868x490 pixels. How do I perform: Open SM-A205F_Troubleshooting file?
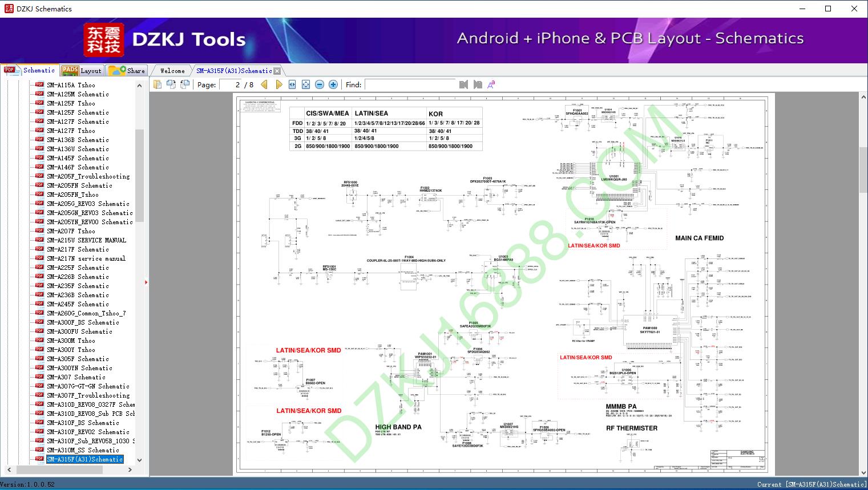click(88, 176)
